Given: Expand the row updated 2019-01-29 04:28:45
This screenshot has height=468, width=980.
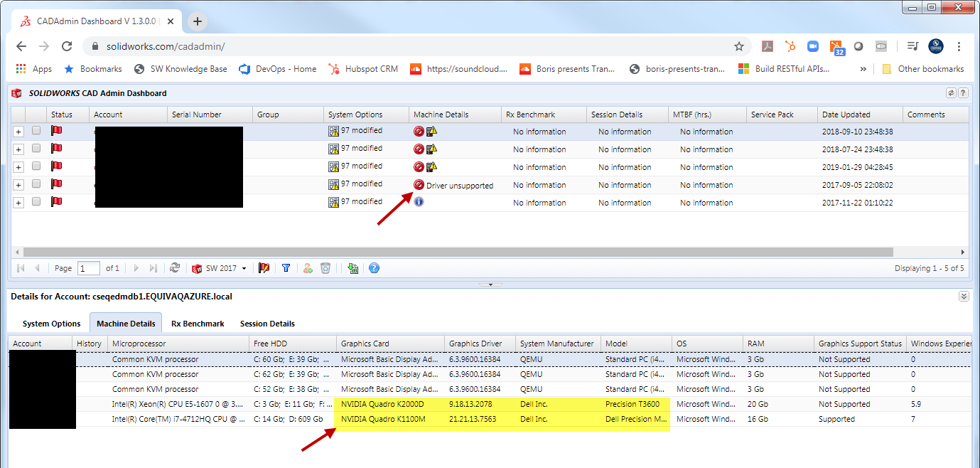Looking at the screenshot, I should tap(18, 167).
